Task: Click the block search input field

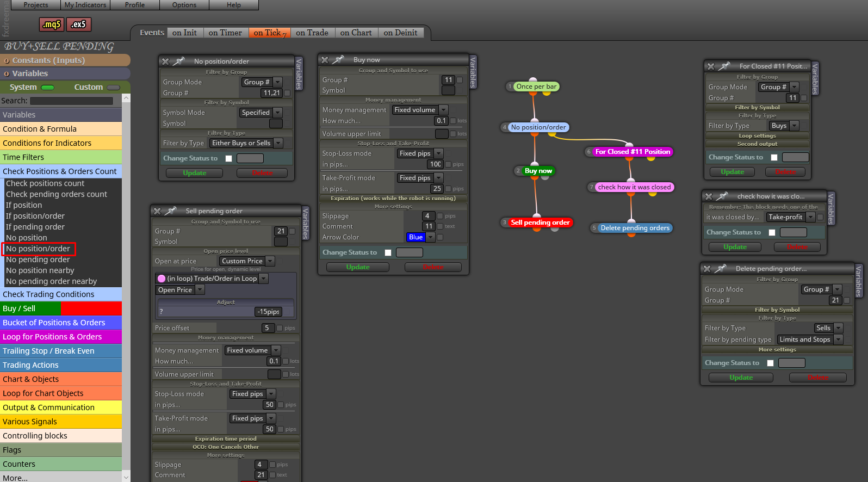Action: (x=72, y=101)
